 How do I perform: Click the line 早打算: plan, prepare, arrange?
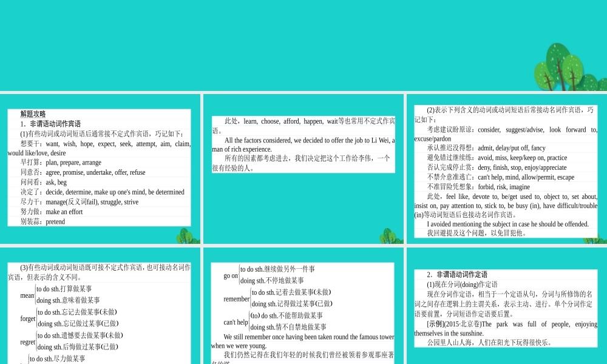61,163
